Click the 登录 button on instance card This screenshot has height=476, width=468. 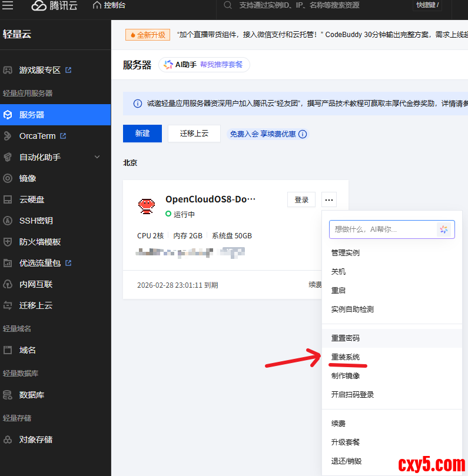click(301, 199)
